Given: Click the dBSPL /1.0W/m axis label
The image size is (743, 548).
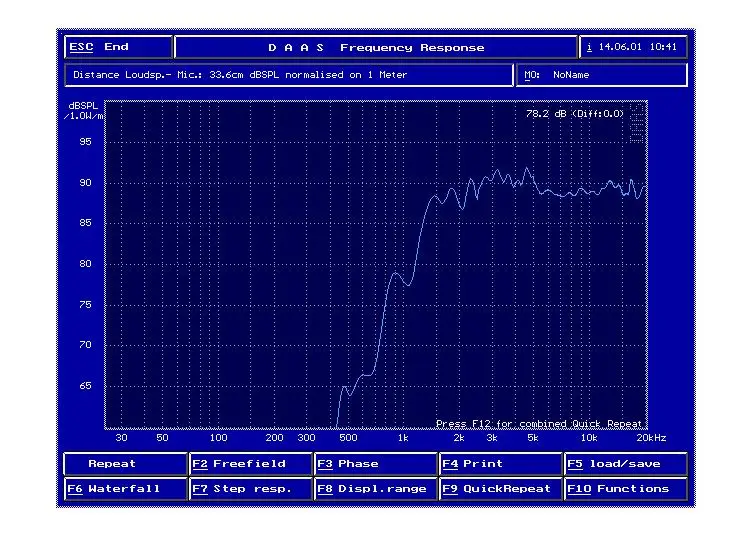Looking at the screenshot, I should (x=83, y=110).
